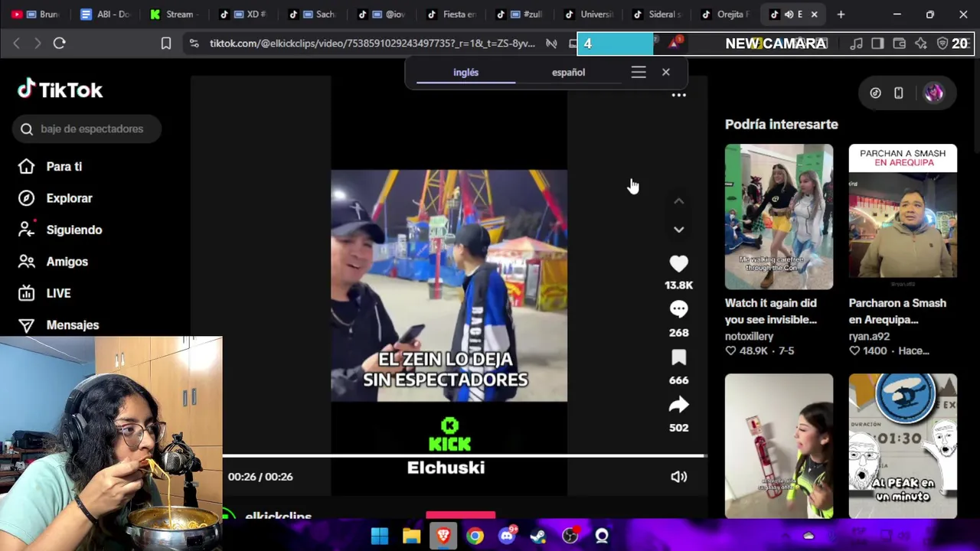Click the phone app icon near avatar
This screenshot has width=980, height=551.
pos(899,93)
